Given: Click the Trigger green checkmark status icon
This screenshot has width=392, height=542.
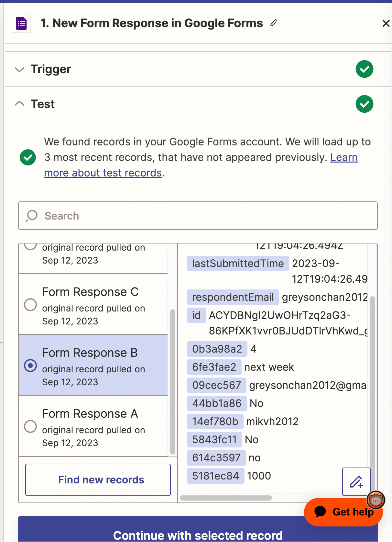Looking at the screenshot, I should 365,69.
